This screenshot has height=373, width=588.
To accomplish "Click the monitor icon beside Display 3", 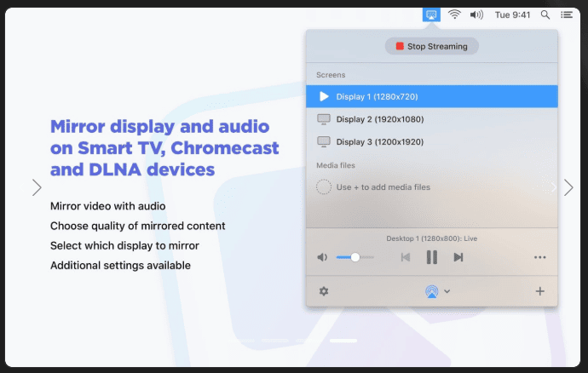I will click(324, 141).
